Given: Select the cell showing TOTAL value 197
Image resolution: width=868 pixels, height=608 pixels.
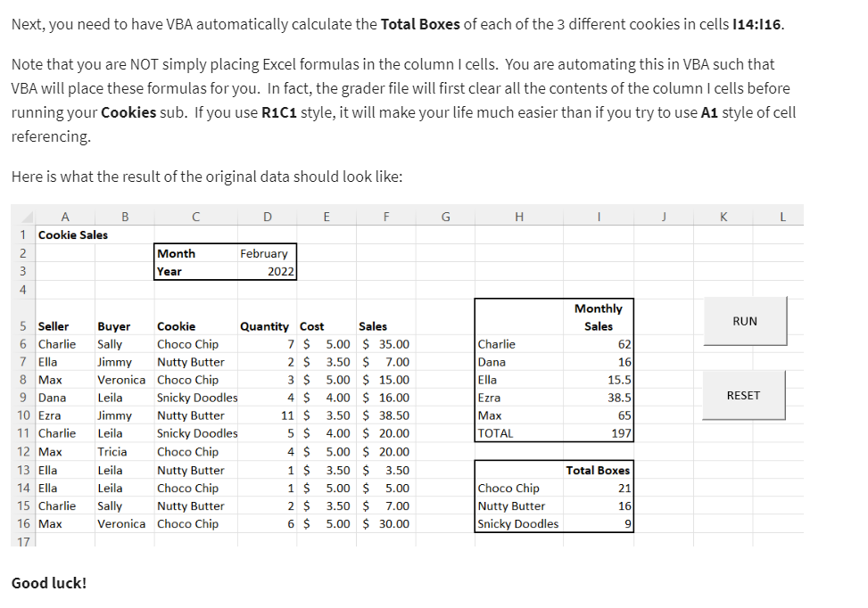Looking at the screenshot, I should [619, 433].
